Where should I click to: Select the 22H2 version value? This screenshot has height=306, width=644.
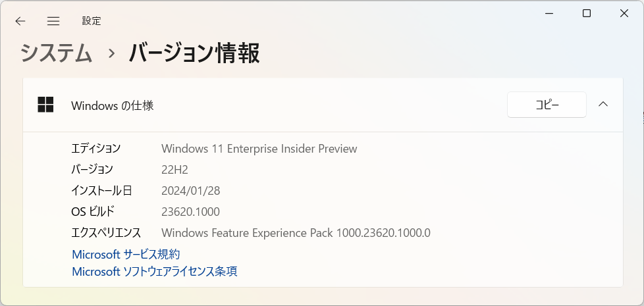tap(174, 169)
